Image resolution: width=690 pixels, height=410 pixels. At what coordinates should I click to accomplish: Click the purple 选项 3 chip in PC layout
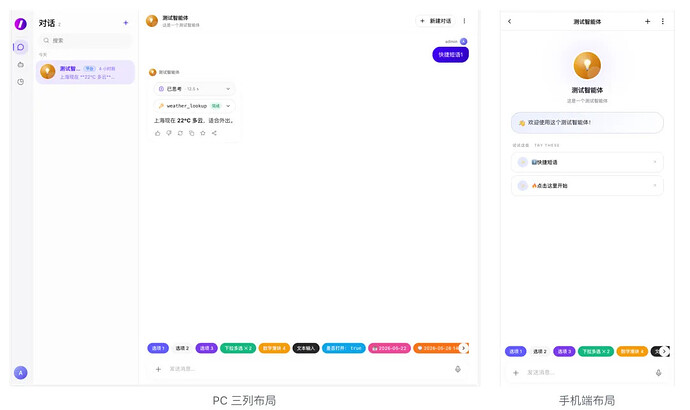click(x=206, y=348)
